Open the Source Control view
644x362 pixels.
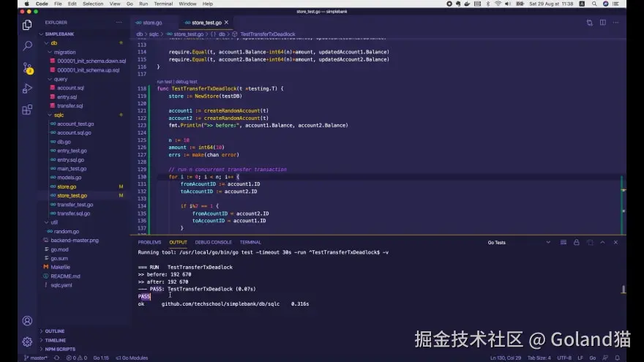[x=27, y=68]
